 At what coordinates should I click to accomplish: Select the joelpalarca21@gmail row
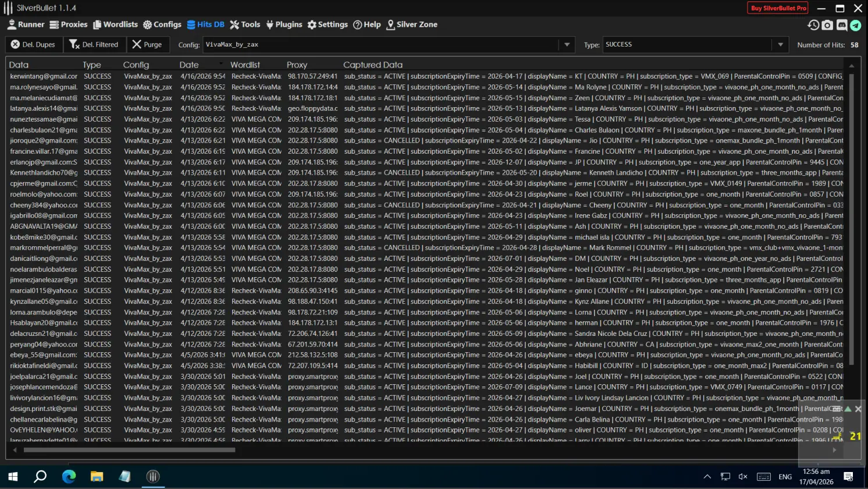click(426, 376)
